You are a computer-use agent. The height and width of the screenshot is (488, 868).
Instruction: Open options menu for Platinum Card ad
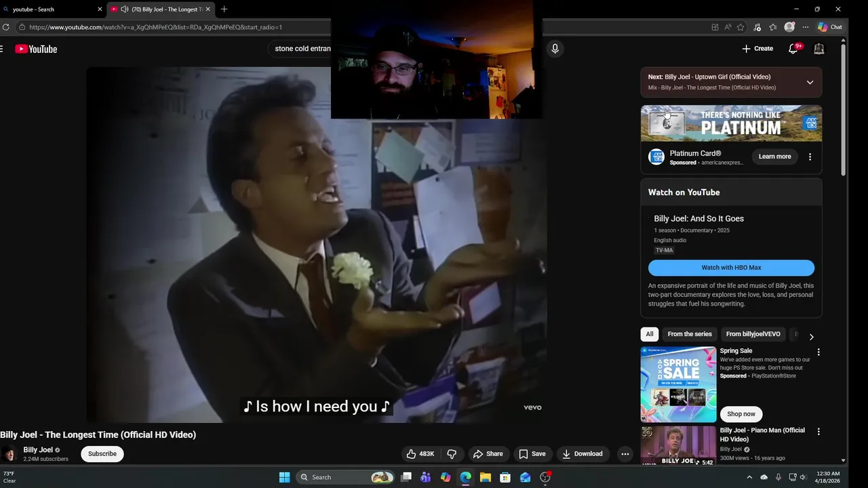pos(810,157)
